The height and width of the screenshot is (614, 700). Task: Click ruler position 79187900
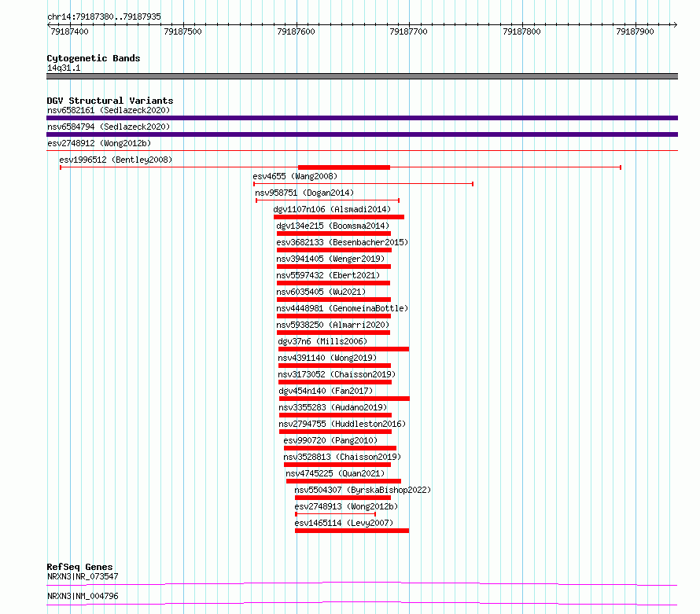pos(635,31)
